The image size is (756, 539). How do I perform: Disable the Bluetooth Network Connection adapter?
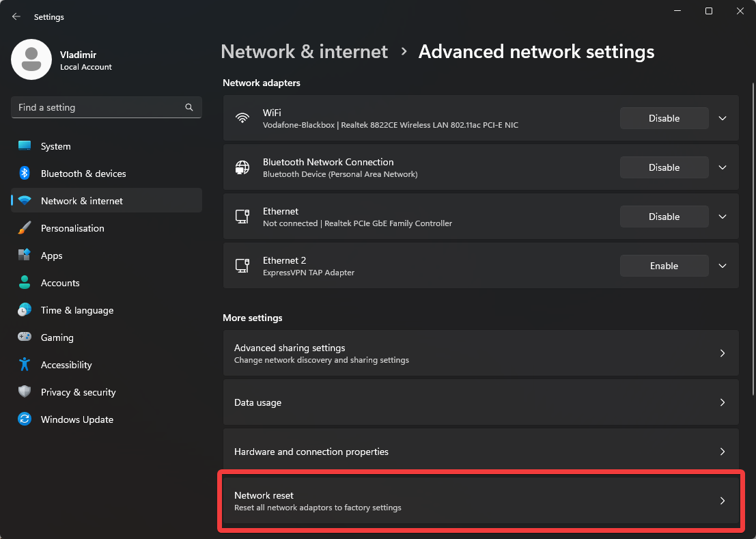tap(664, 167)
